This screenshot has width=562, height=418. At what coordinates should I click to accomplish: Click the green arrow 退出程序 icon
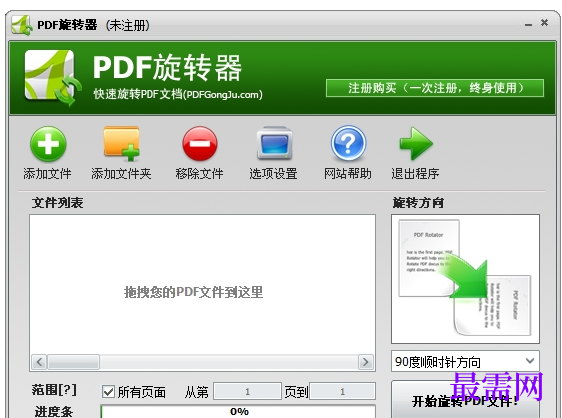point(416,143)
